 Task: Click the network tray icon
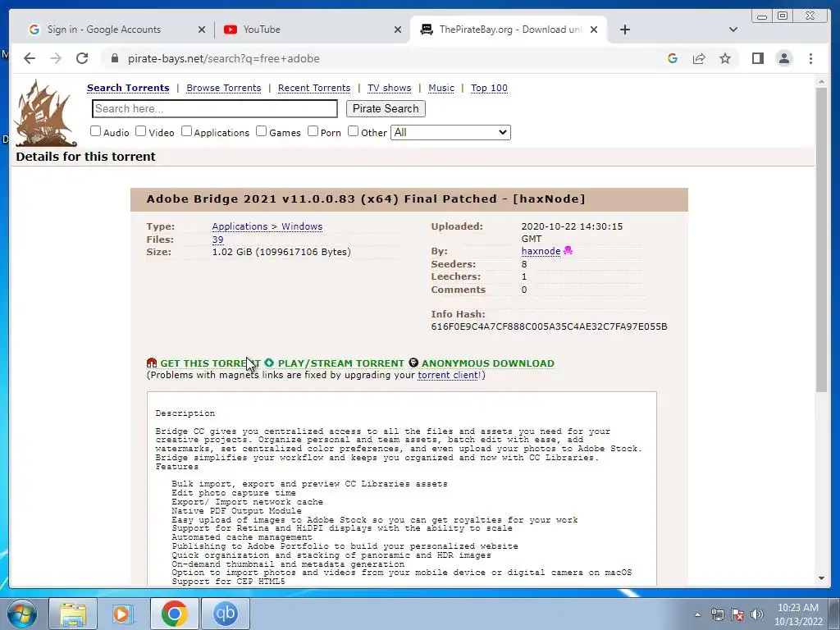[x=717, y=614]
